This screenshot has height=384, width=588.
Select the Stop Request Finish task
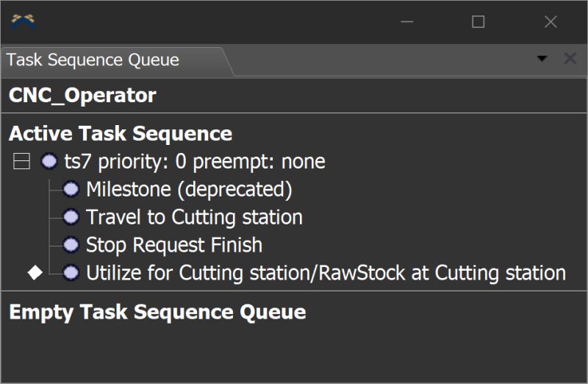coord(174,245)
